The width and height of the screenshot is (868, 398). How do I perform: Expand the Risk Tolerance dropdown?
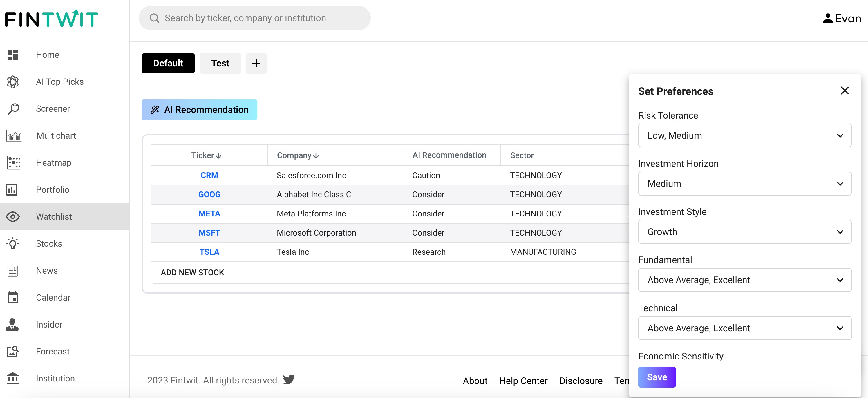coord(744,135)
